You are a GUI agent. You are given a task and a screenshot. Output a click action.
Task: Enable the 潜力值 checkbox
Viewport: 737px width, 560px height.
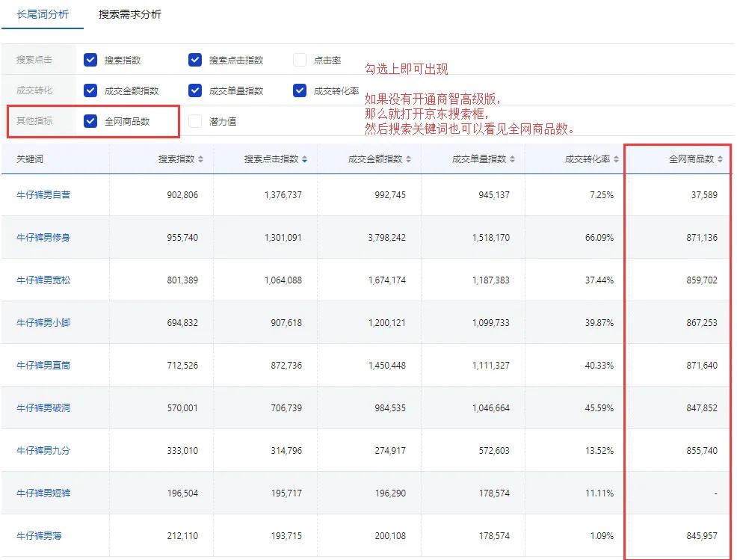194,120
